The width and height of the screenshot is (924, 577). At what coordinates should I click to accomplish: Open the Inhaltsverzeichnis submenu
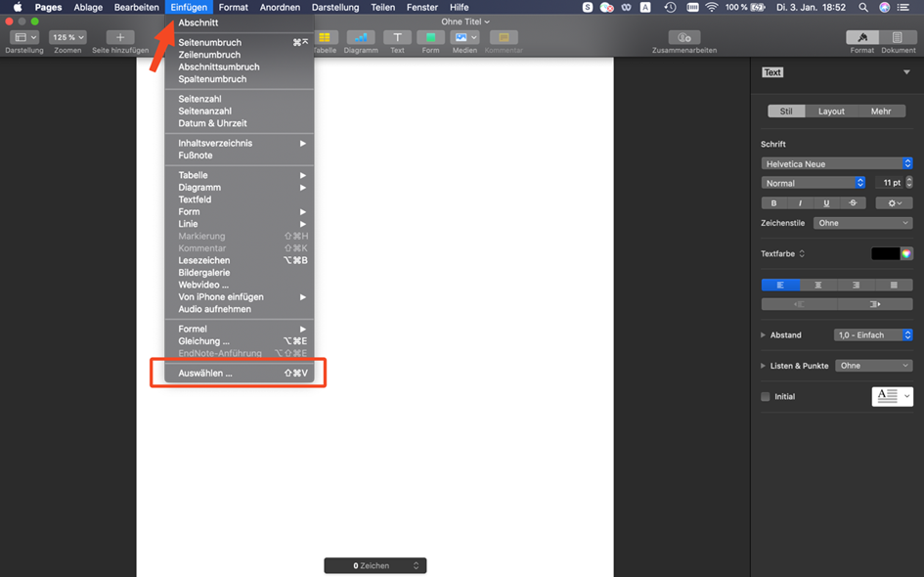240,143
